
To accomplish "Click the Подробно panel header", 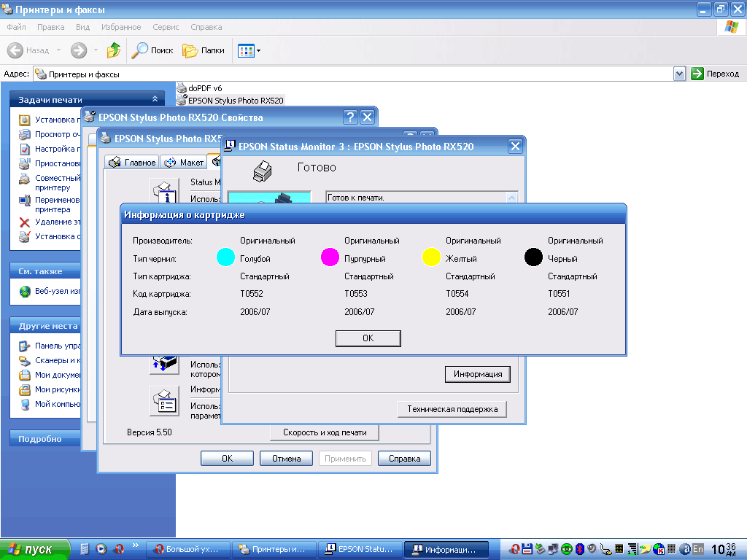I will [x=45, y=438].
